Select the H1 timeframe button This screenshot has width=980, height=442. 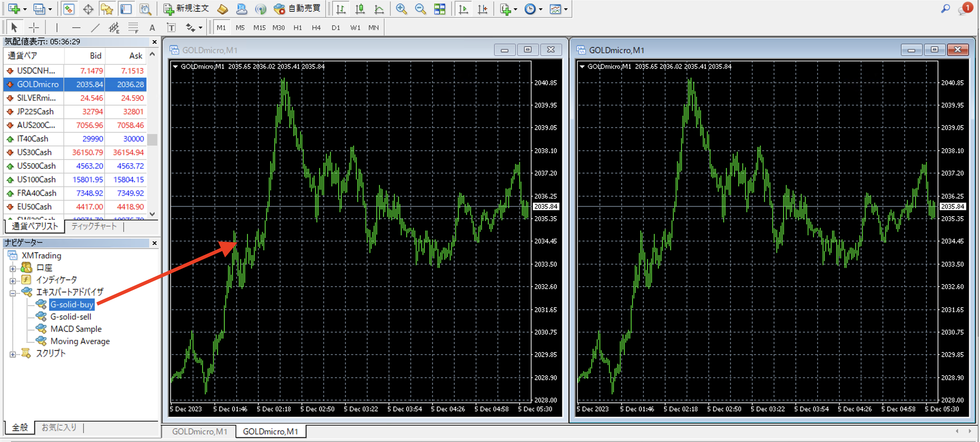(297, 27)
